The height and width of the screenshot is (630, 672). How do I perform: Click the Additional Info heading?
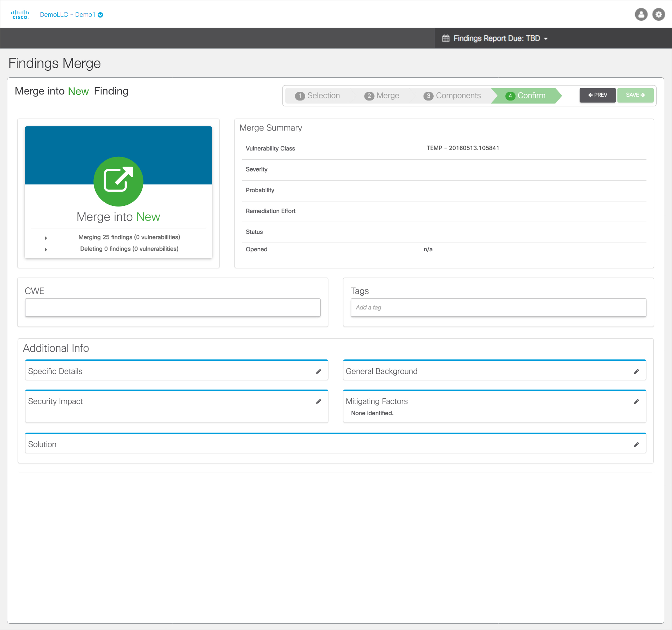coord(56,348)
